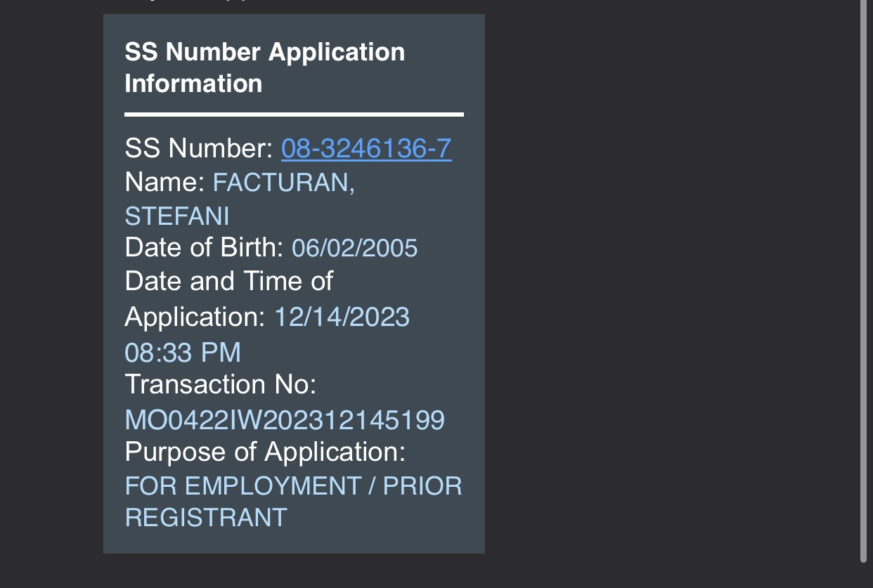Click the birth date value 06/02/2005
Screen dimensions: 873x588
(x=354, y=248)
